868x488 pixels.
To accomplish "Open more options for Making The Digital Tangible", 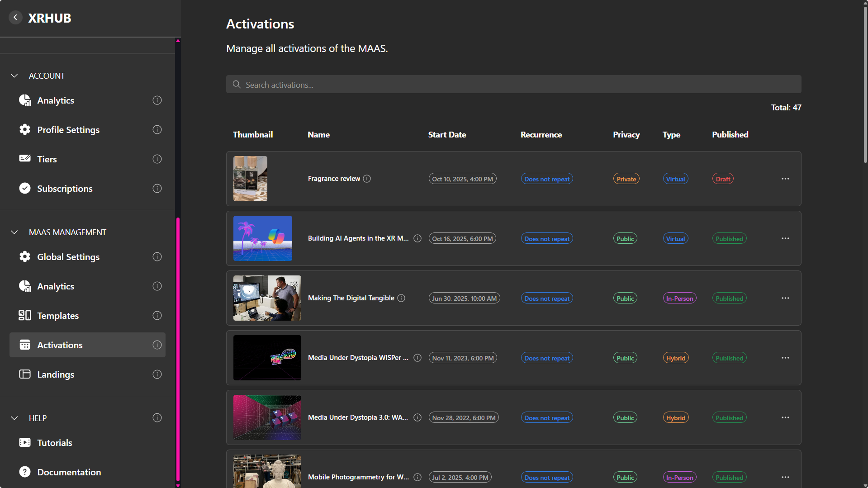I will 785,298.
